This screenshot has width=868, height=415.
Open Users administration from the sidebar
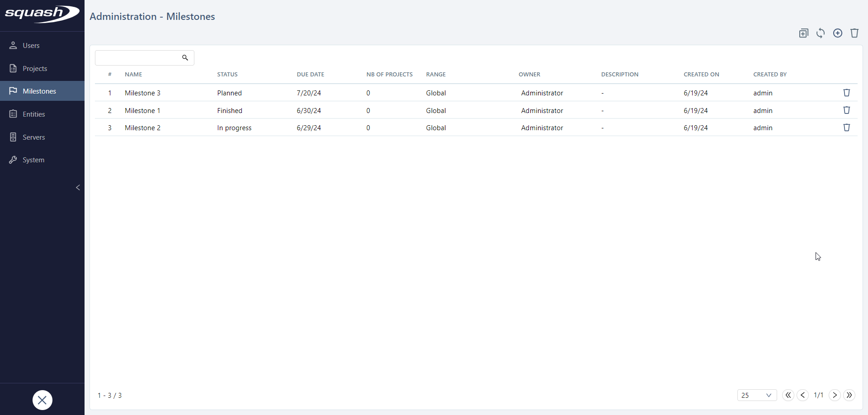pyautogui.click(x=30, y=45)
